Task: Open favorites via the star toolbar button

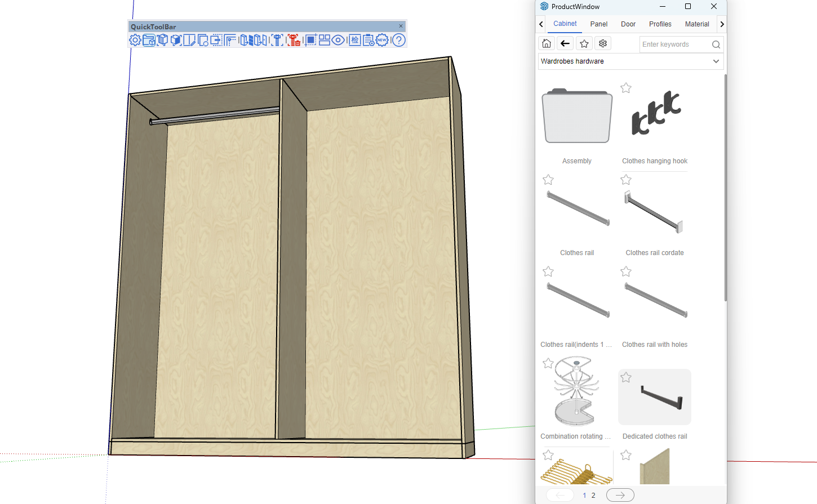Action: pyautogui.click(x=584, y=44)
